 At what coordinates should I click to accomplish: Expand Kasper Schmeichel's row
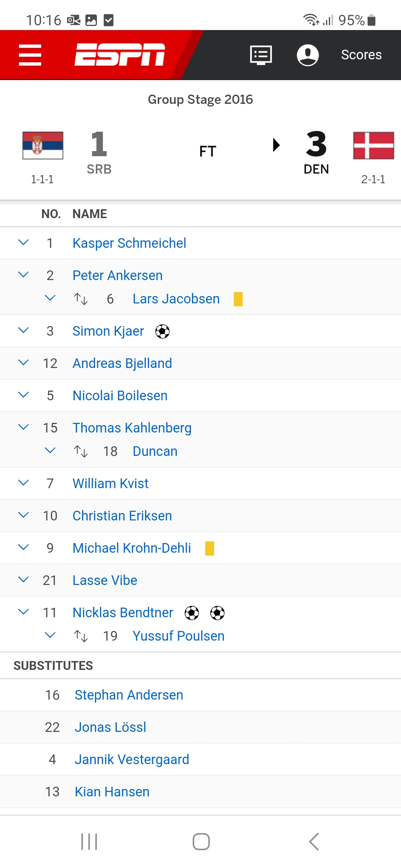[23, 243]
